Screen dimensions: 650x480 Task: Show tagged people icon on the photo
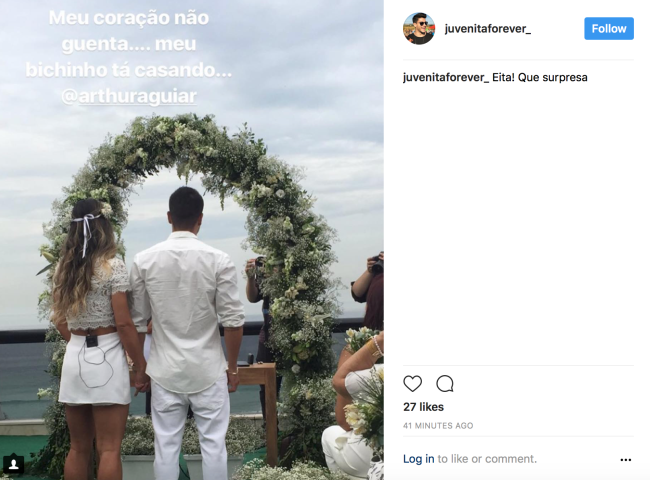[13, 464]
